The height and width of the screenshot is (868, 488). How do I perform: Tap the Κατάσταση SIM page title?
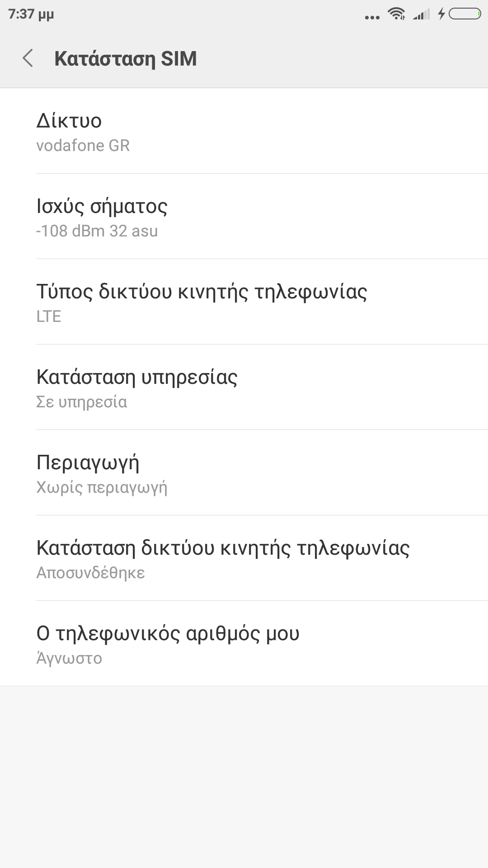click(x=126, y=59)
